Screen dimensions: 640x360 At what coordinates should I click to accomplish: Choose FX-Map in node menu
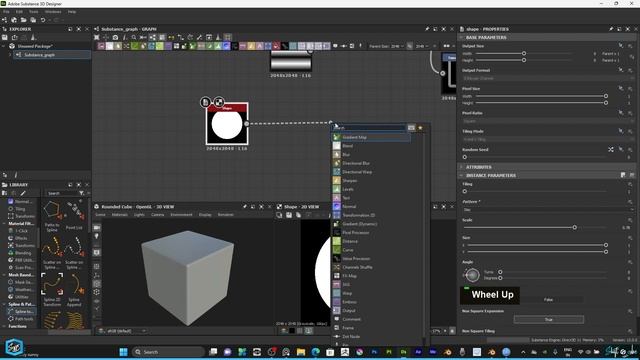pyautogui.click(x=371, y=276)
